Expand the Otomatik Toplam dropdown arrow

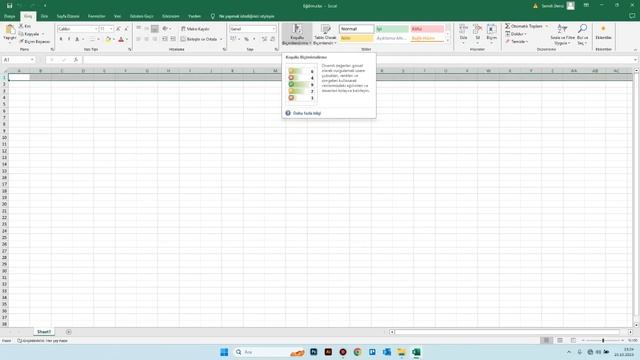[547, 26]
